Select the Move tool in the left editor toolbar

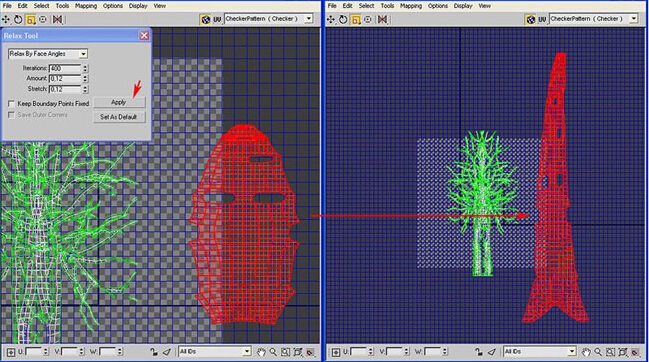6,19
